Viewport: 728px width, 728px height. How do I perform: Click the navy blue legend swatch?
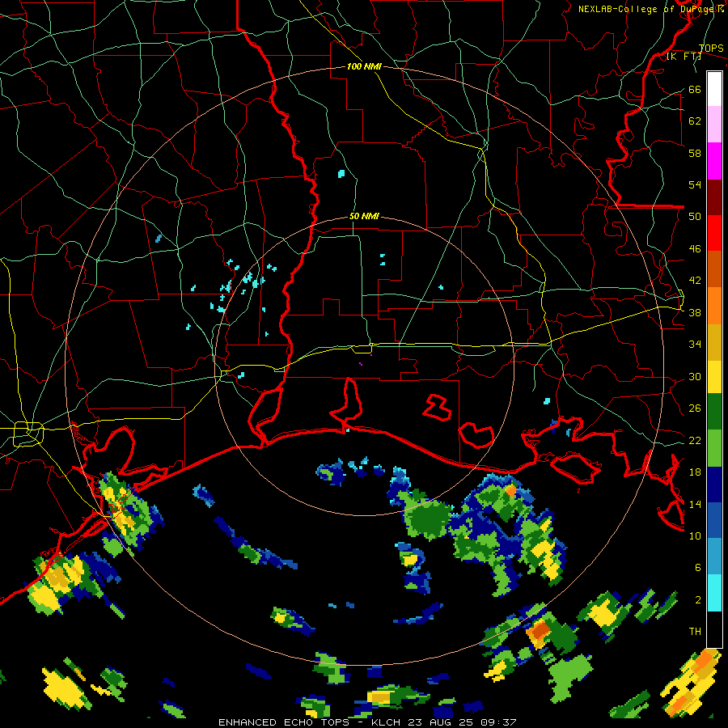click(714, 485)
